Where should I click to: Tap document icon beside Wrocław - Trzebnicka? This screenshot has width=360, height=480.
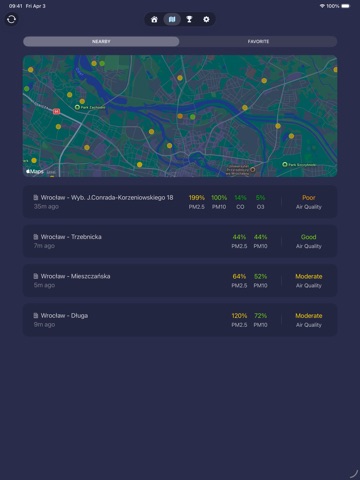(36, 237)
